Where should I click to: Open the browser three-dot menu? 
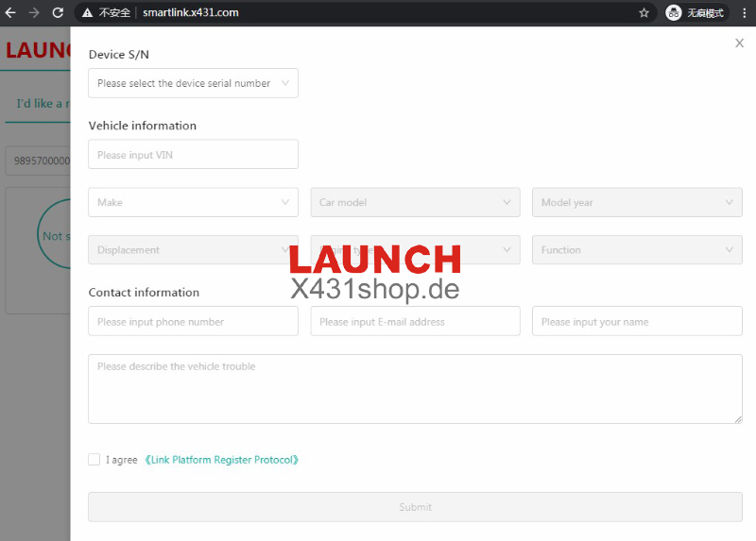coord(744,13)
